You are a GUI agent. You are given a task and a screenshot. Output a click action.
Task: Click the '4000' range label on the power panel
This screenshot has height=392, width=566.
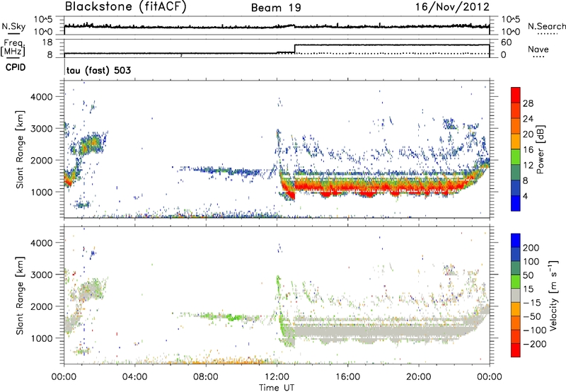pos(41,97)
